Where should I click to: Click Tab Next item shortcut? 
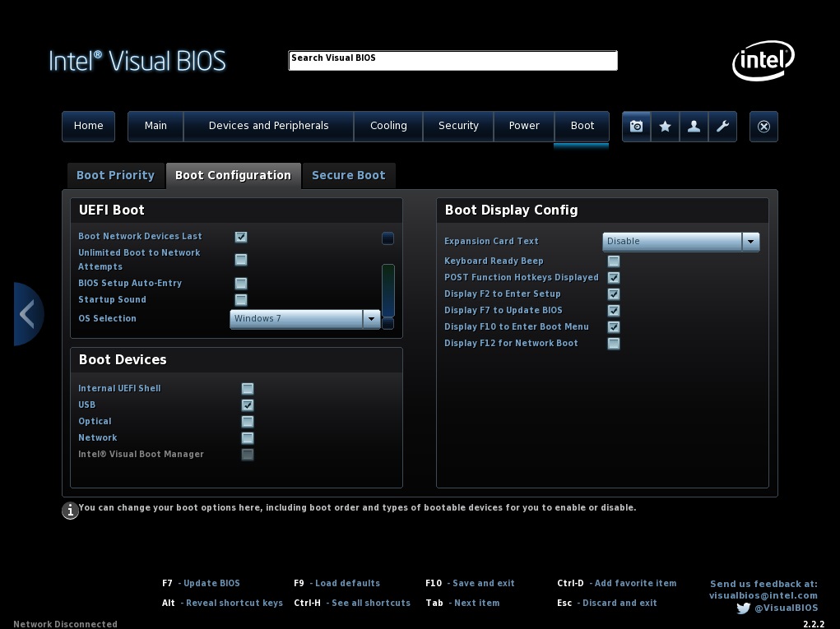tap(463, 604)
